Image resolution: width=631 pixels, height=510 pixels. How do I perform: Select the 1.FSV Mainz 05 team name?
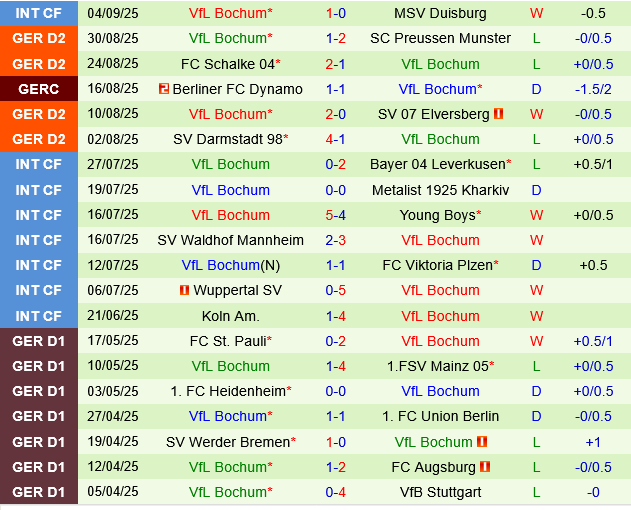(438, 366)
